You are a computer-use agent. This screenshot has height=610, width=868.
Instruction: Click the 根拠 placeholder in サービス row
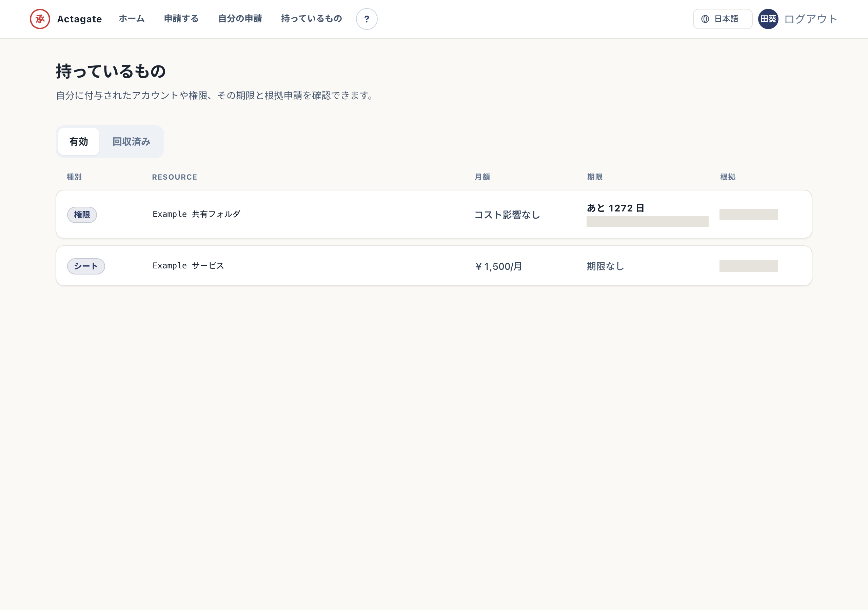click(748, 266)
